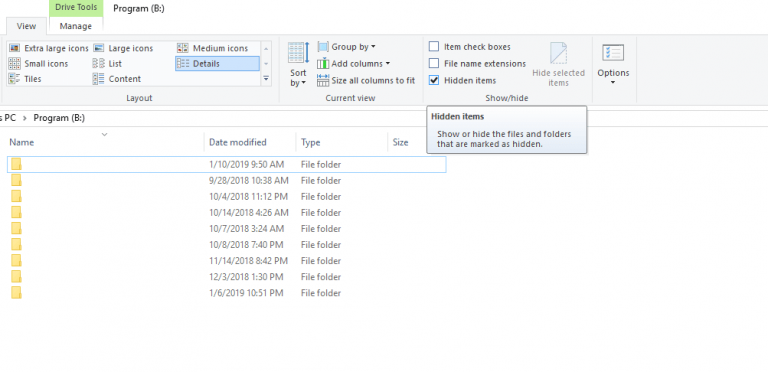Click Size all columns to fit
This screenshot has height=372, width=768.
coord(366,80)
